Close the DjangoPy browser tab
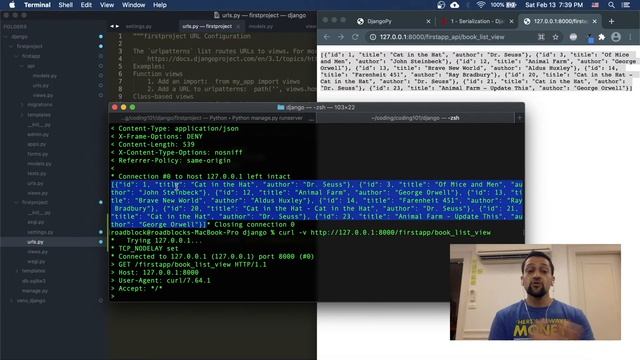This screenshot has width=640, height=360. tap(428, 21)
